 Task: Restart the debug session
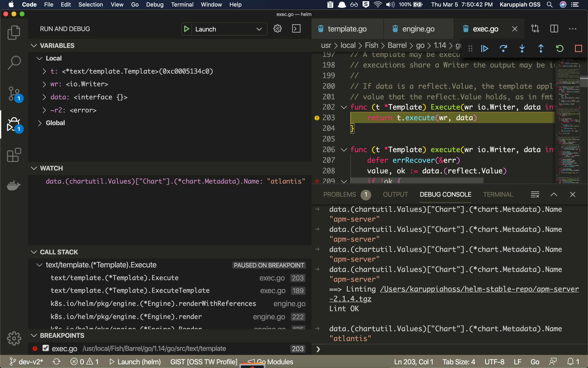pyautogui.click(x=560, y=49)
